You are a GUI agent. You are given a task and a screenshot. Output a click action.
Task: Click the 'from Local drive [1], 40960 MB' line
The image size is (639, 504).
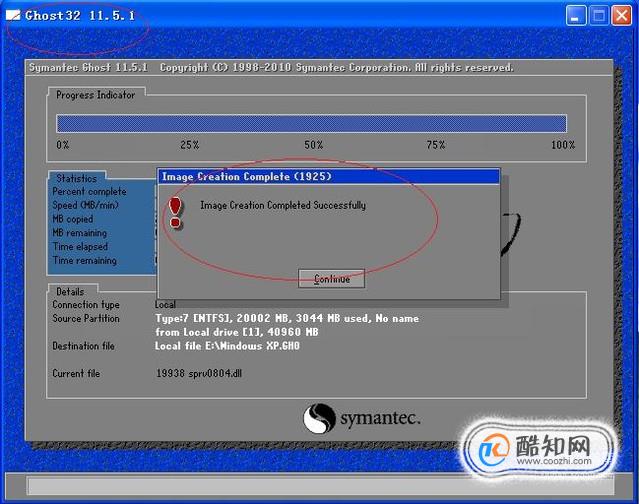[x=236, y=332]
